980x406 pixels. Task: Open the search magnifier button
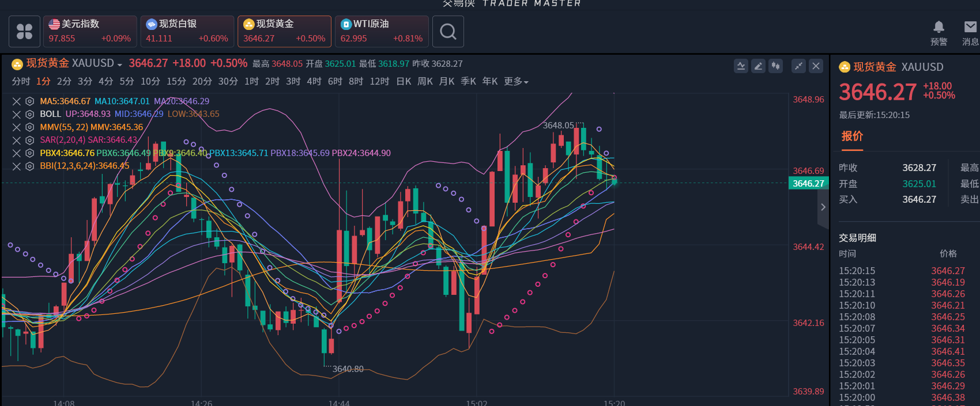[x=448, y=31]
